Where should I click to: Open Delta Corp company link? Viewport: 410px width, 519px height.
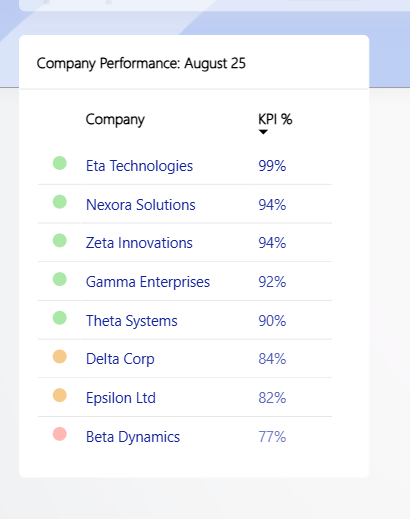pos(120,359)
